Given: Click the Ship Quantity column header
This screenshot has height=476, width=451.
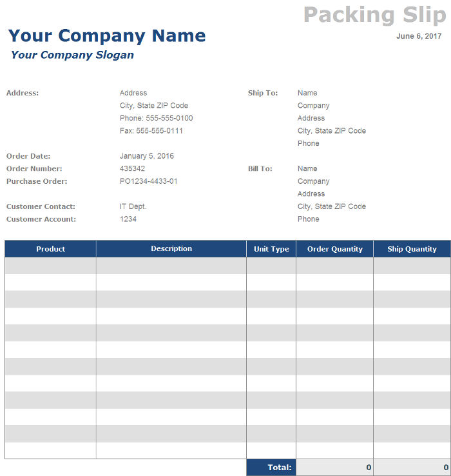Looking at the screenshot, I should pos(412,249).
